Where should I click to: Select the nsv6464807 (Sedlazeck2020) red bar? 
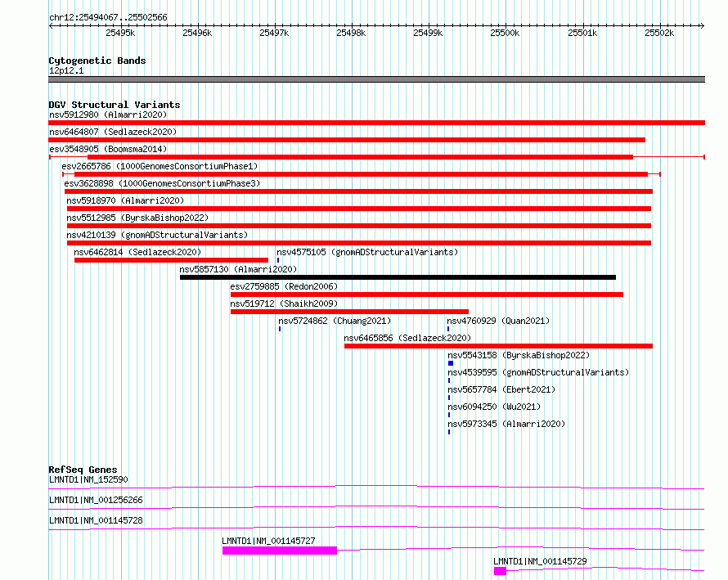347,140
